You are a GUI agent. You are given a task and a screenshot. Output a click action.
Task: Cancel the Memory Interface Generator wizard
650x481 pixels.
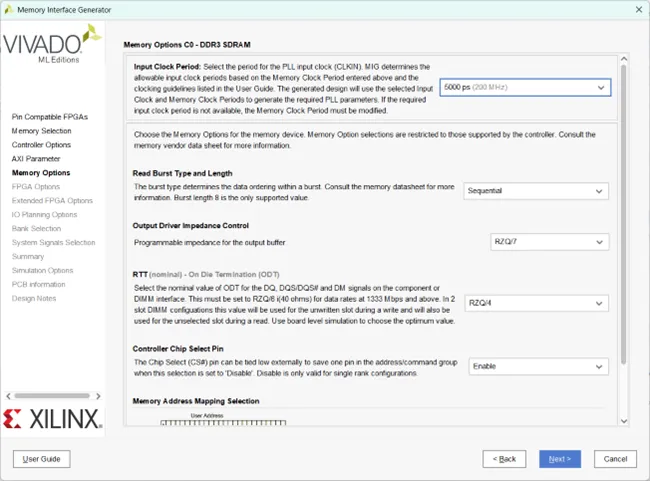(615, 459)
